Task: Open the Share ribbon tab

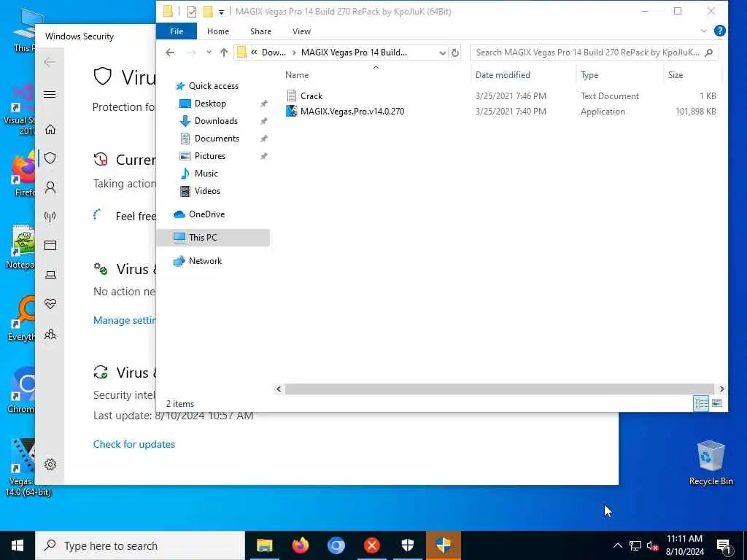Action: (x=260, y=31)
